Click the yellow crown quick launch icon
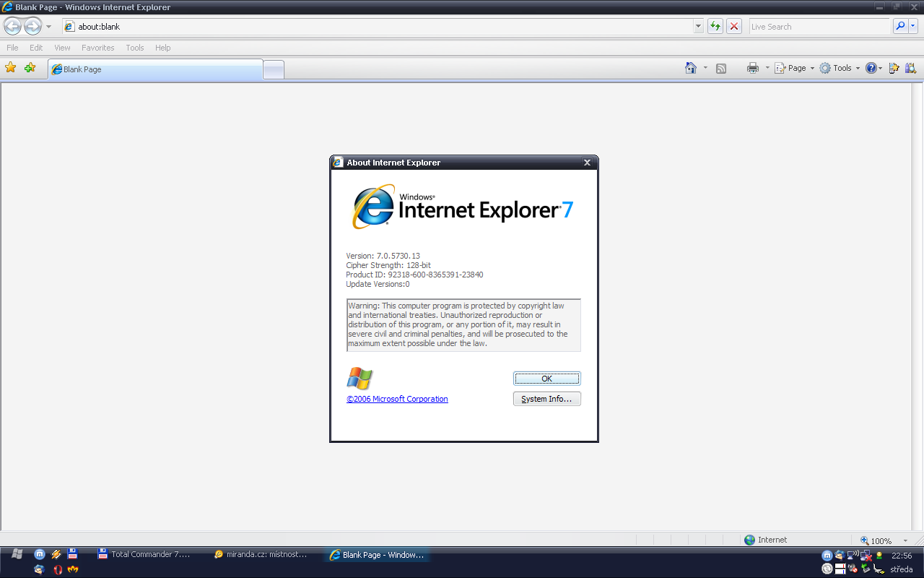924x578 pixels. 73,569
